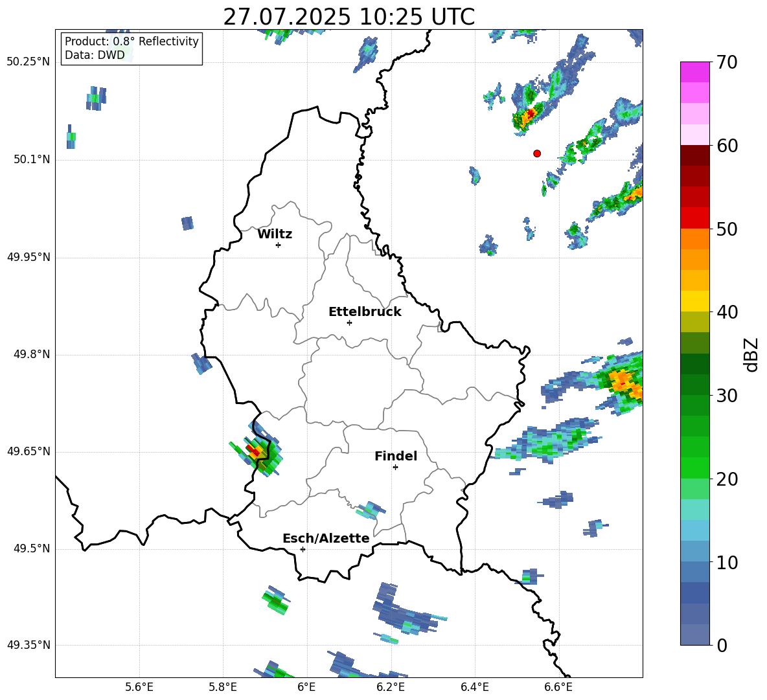Viewport: 767px width, 700px height.
Task: Click the 49.8°N latitude label
Action: click(x=32, y=354)
